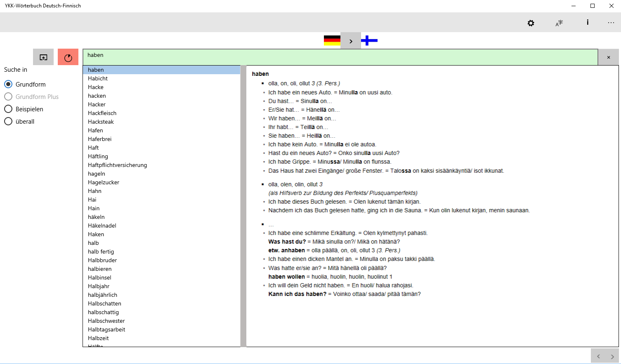This screenshot has width=621, height=364.
Task: Open the info icon
Action: (588, 22)
